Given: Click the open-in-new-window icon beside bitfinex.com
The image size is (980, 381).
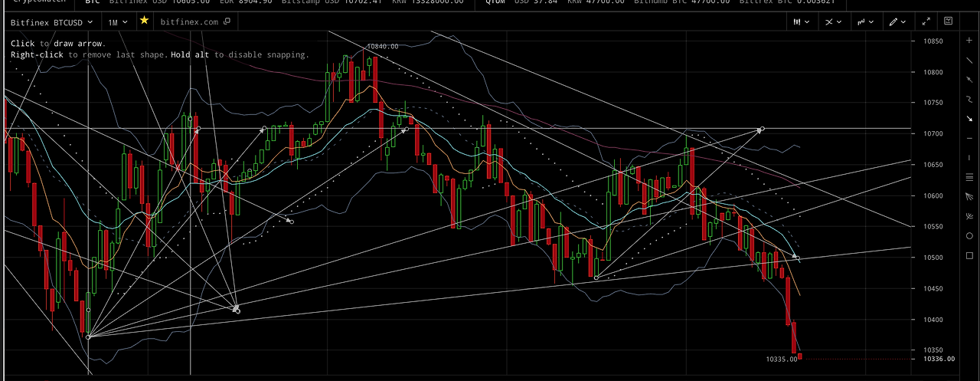Looking at the screenshot, I should pyautogui.click(x=227, y=21).
